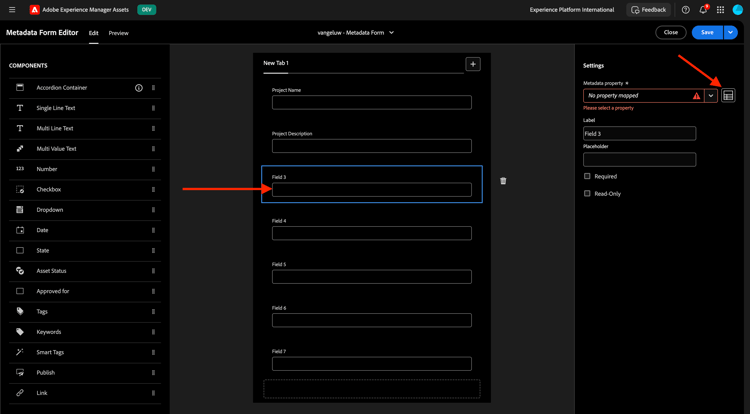Open the notifications bell
Screen dimensions: 750x414
pos(703,10)
